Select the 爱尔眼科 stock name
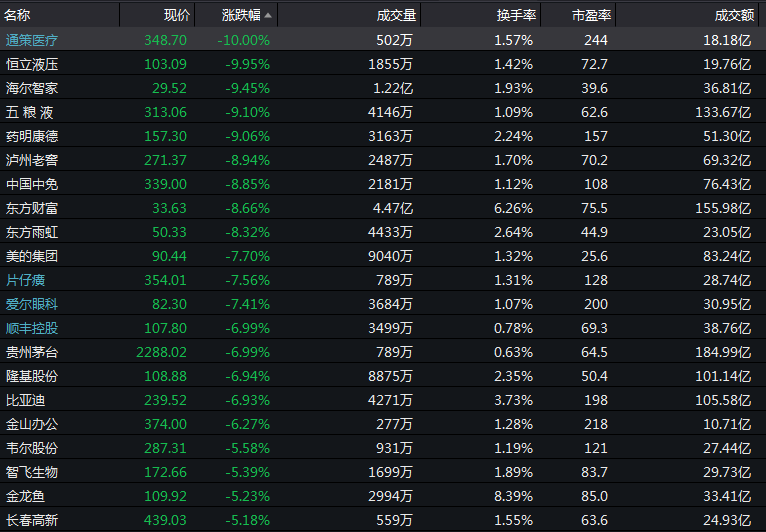The height and width of the screenshot is (532, 766). tap(32, 304)
